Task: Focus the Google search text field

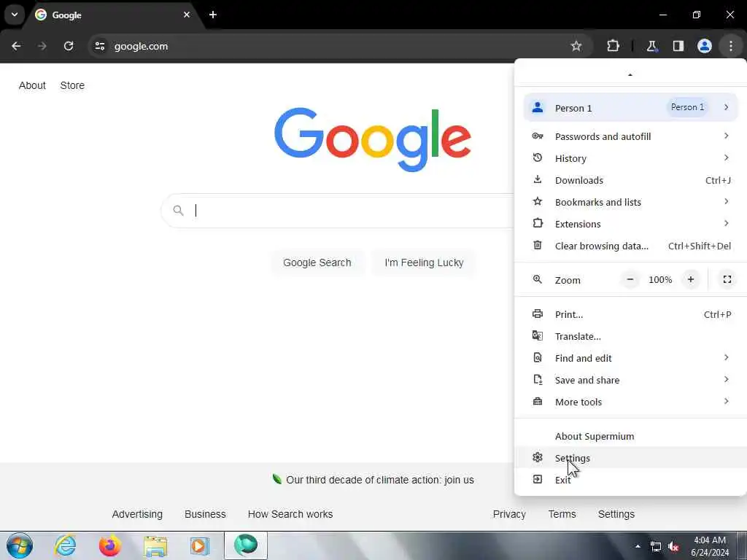Action: click(x=352, y=211)
